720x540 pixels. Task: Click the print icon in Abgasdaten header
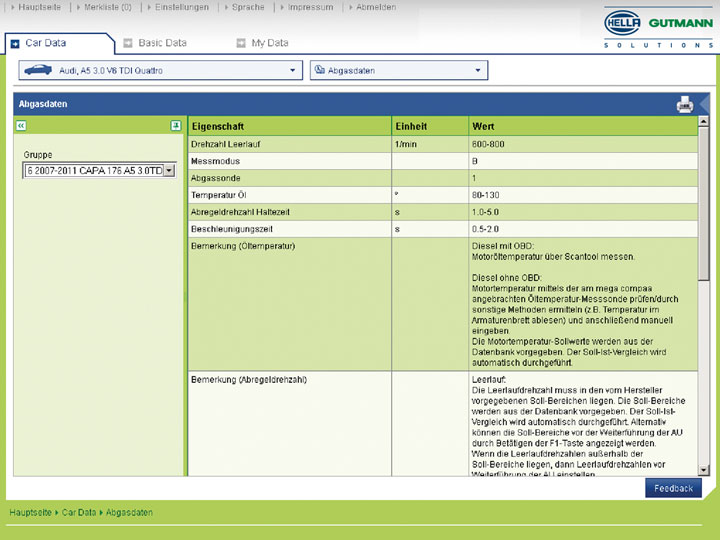click(684, 104)
